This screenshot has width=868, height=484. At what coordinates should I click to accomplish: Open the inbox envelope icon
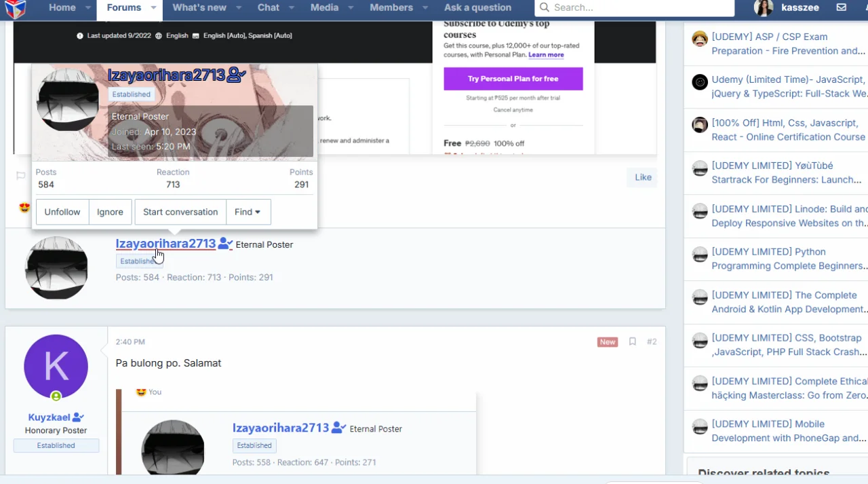coord(841,7)
